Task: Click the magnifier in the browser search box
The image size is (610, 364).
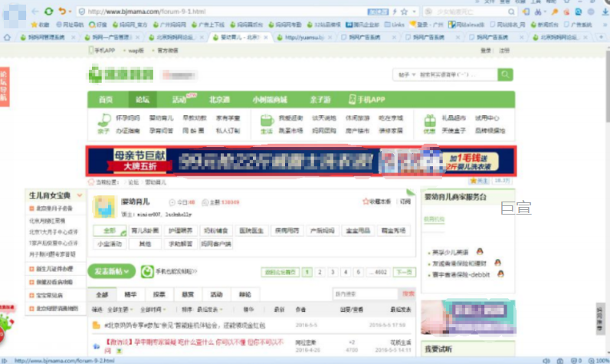Action: (x=511, y=11)
